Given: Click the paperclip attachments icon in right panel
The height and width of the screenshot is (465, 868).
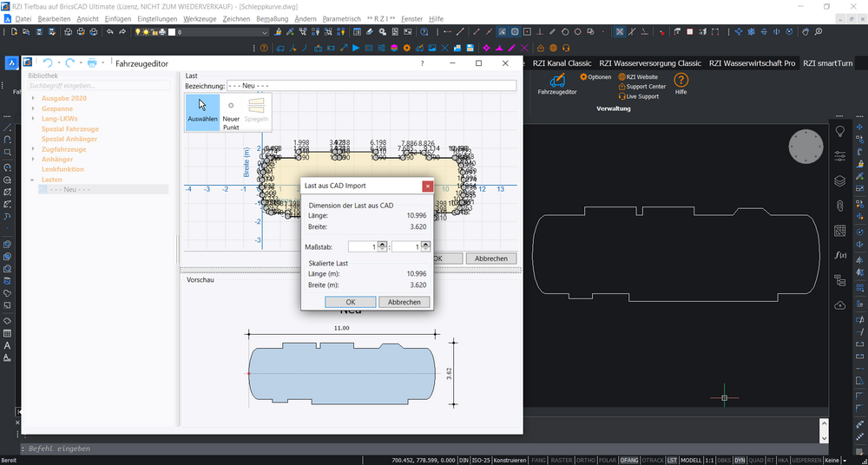Looking at the screenshot, I should click(x=839, y=206).
